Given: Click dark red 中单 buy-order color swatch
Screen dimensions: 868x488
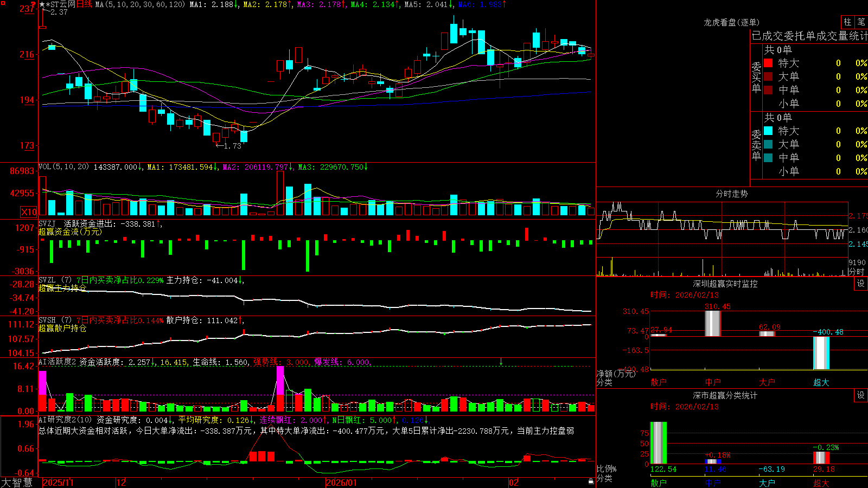Looking at the screenshot, I should click(x=768, y=90).
